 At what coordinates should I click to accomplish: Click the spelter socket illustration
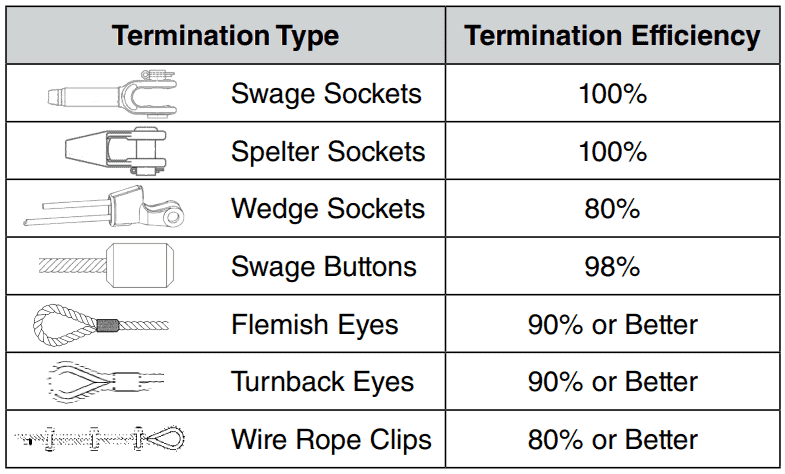[x=116, y=151]
